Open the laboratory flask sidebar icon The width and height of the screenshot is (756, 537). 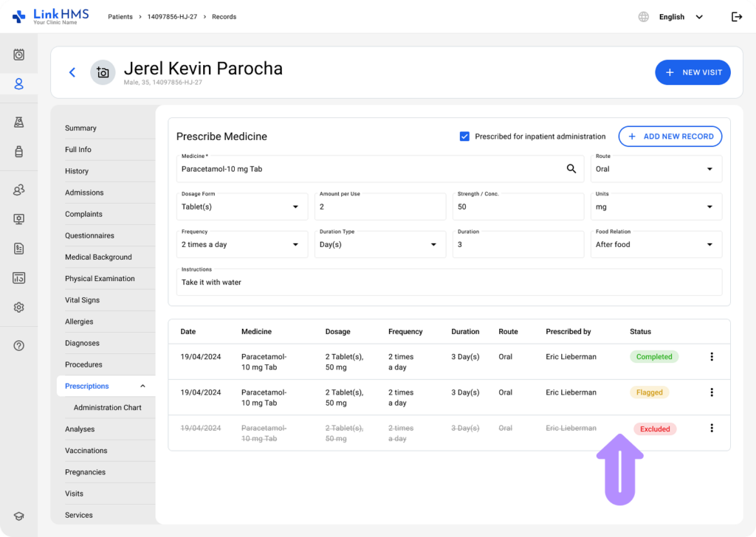pyautogui.click(x=19, y=122)
